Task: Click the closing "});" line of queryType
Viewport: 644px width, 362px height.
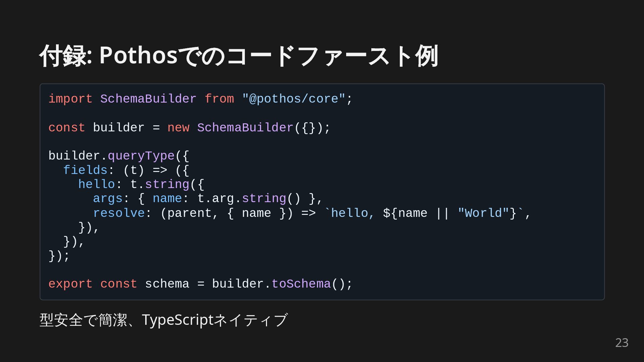Action: coord(59,256)
